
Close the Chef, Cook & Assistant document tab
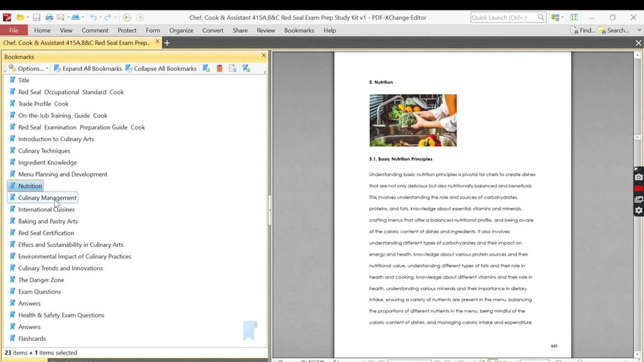pos(157,42)
